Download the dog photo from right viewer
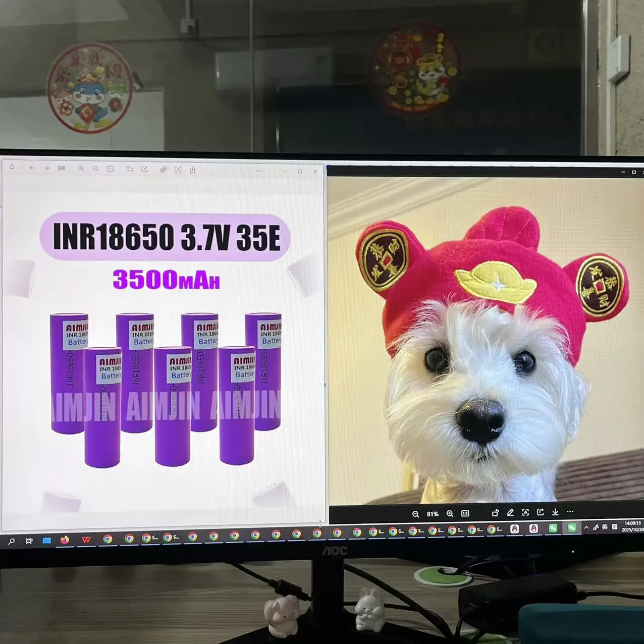Screen dimensions: 644x644 click(x=555, y=512)
